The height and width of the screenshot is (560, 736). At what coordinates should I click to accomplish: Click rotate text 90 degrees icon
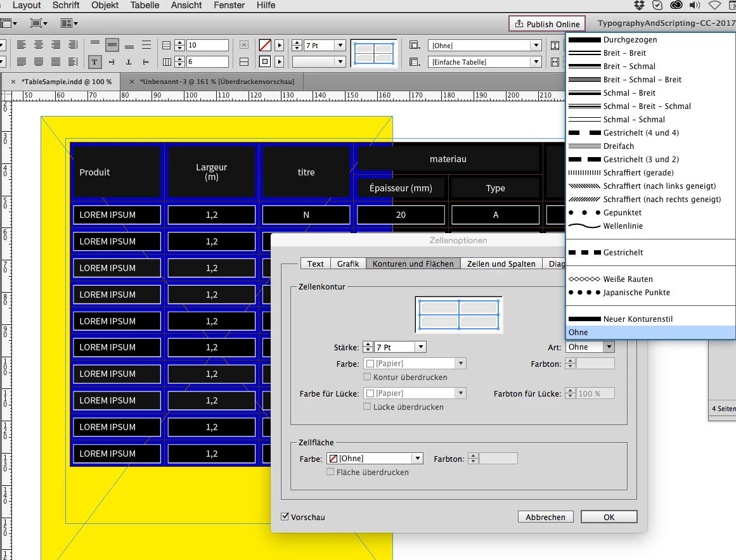(x=112, y=62)
